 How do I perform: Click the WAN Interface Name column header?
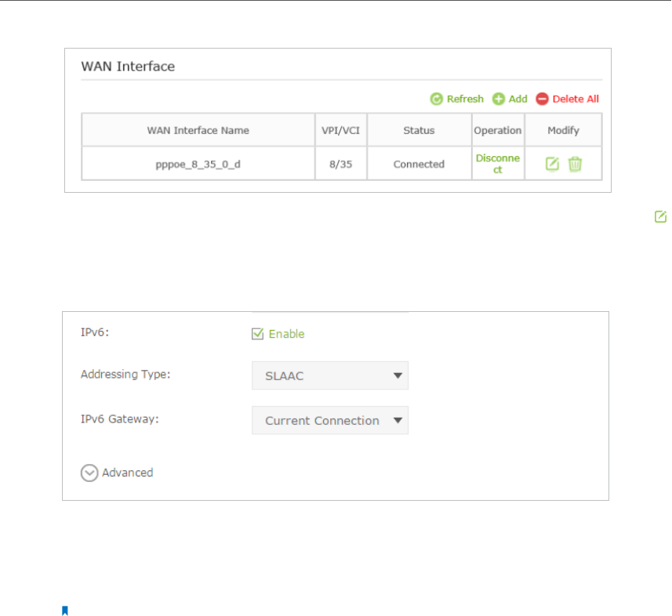tap(198, 130)
